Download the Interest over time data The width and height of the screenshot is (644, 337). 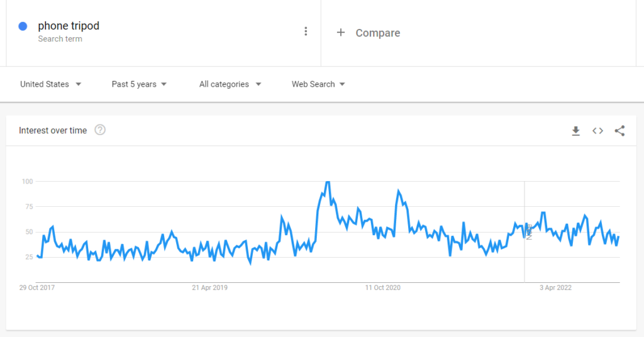(x=575, y=131)
